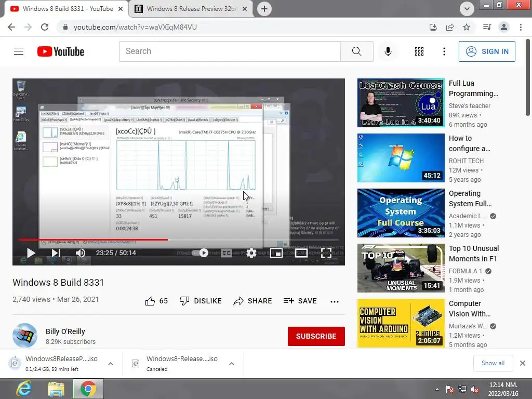Toggle subtitles/closed captions
Viewport: 532px width, 399px height.
tap(227, 253)
